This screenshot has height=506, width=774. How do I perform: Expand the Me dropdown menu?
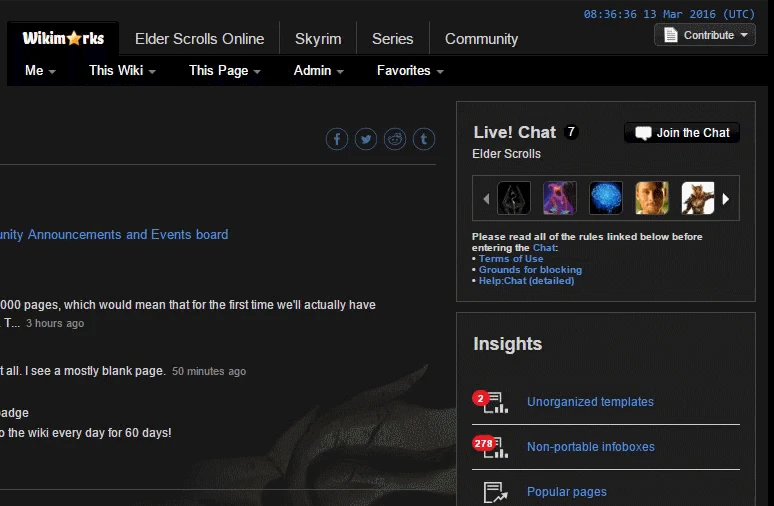[x=40, y=71]
